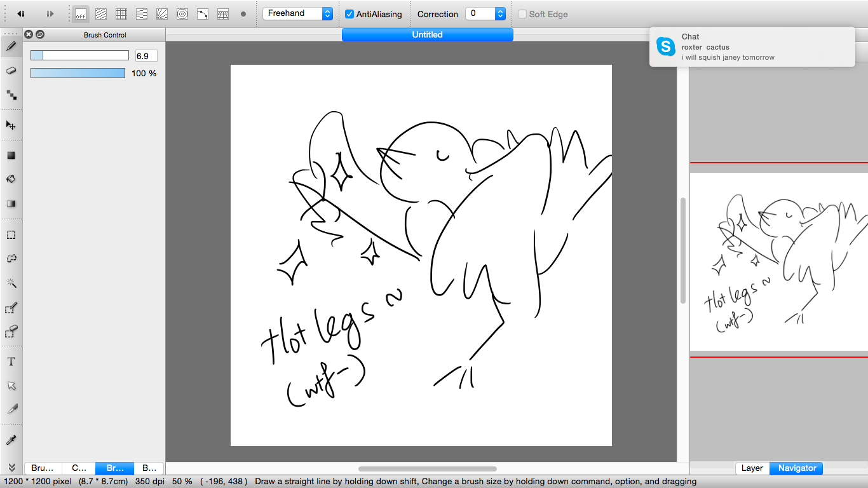
Task: Close the Brush Control panel
Action: [x=28, y=34]
